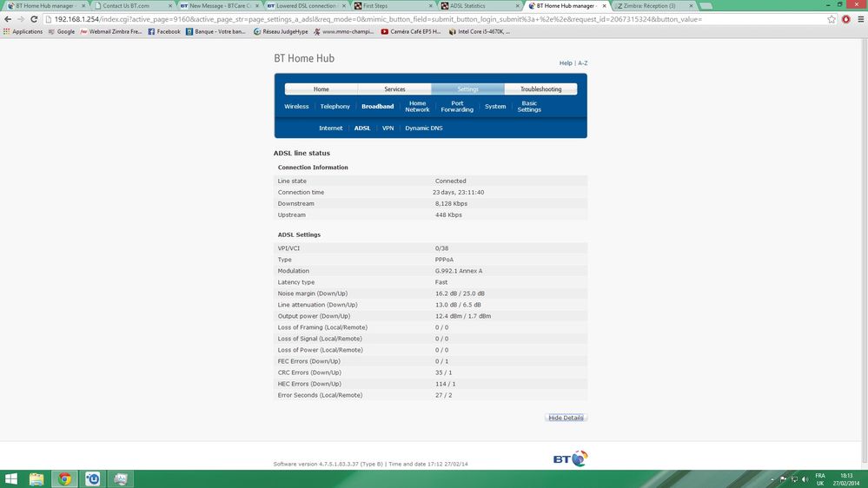Click the A-Z link
The height and width of the screenshot is (488, 868).
click(x=582, y=63)
